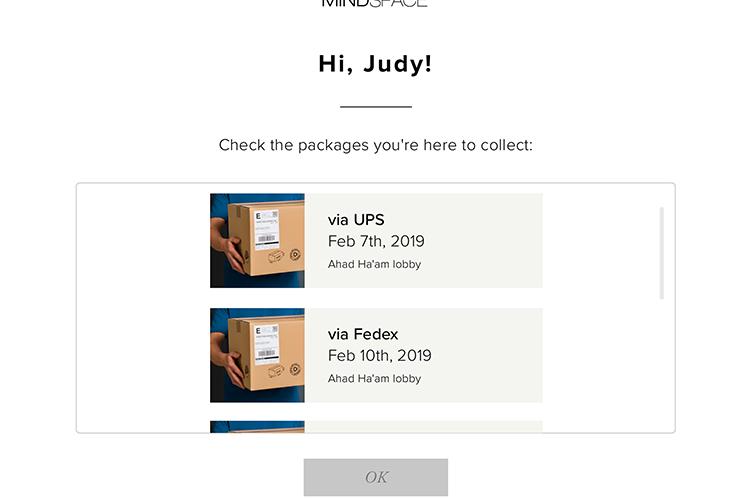Click the via Fedex title text

click(363, 334)
